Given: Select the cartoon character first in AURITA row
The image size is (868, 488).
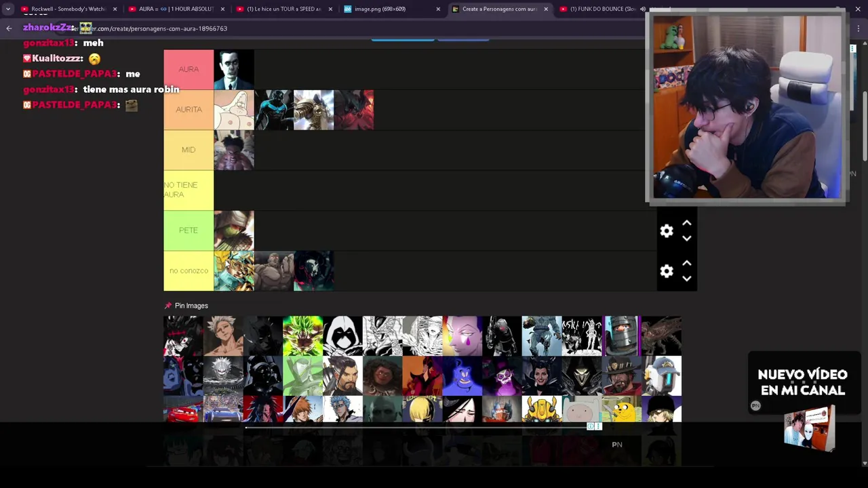Looking at the screenshot, I should [x=234, y=110].
